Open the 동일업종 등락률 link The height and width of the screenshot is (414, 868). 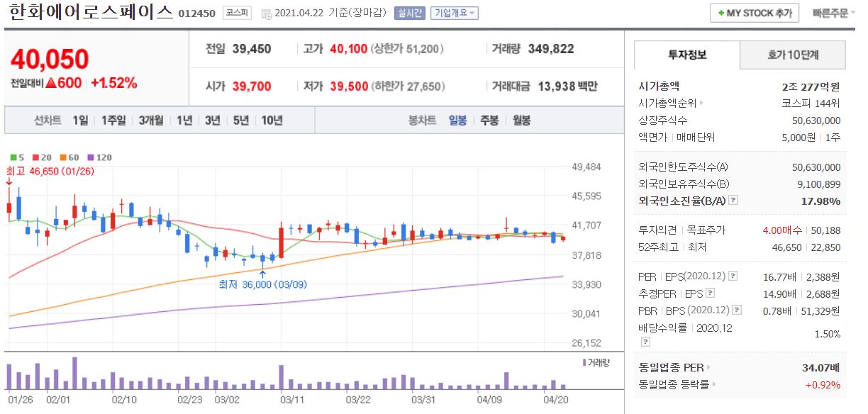[674, 385]
